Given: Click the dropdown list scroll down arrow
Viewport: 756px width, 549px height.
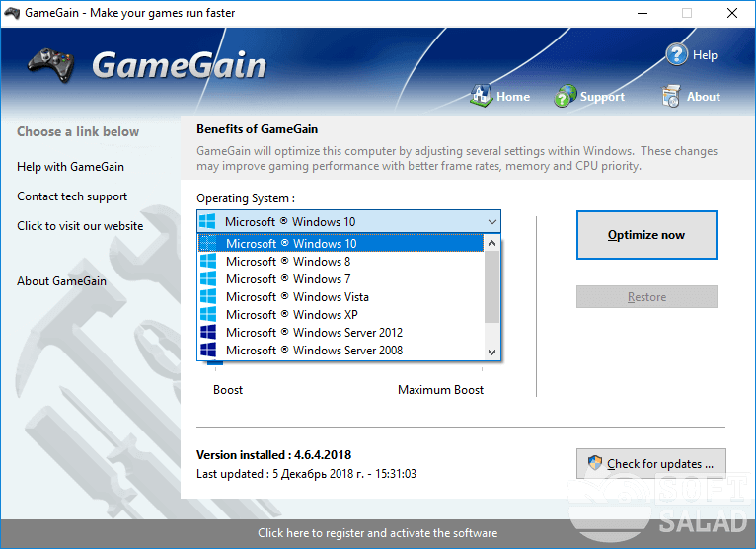Looking at the screenshot, I should pyautogui.click(x=491, y=352).
